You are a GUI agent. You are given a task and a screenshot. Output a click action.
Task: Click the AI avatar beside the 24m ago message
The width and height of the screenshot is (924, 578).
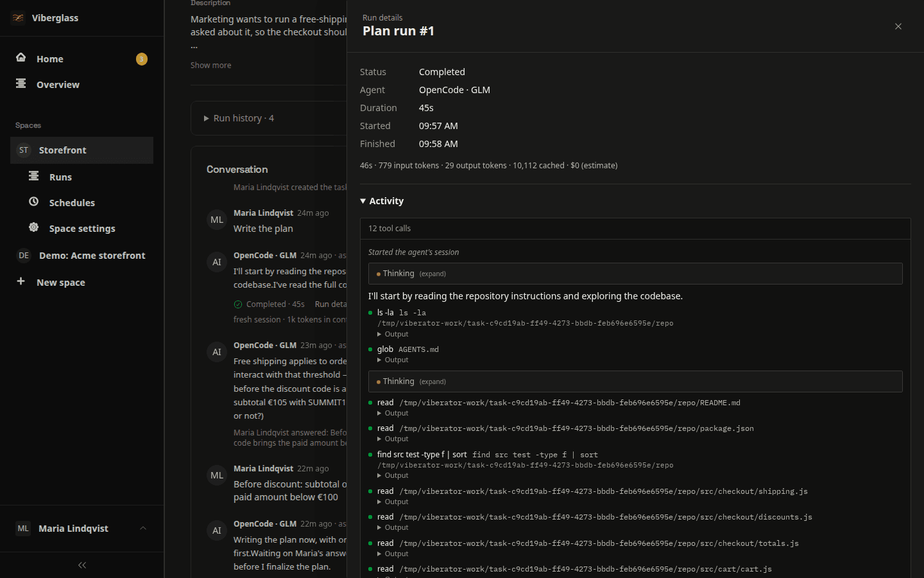(217, 262)
